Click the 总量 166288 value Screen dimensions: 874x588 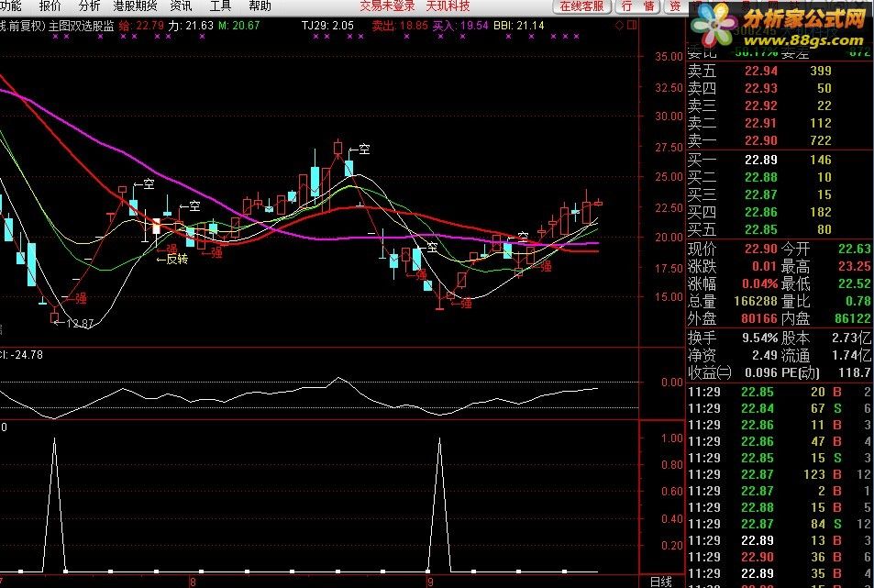point(756,301)
